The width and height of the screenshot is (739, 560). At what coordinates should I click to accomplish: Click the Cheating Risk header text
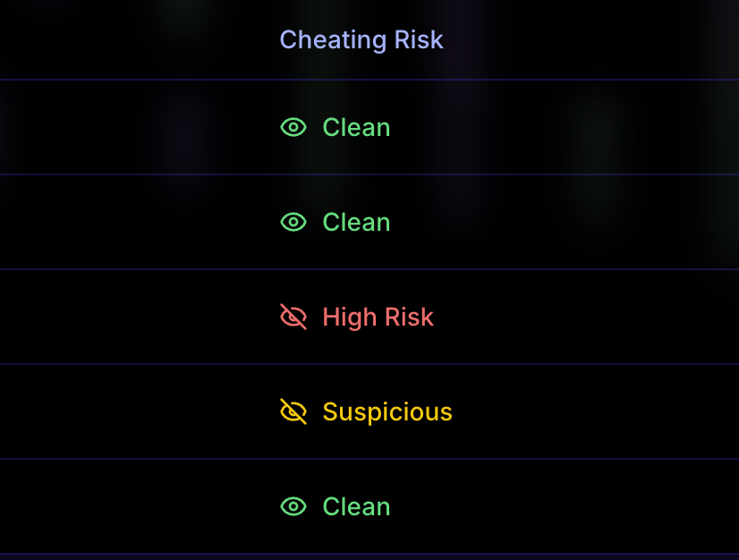click(x=361, y=40)
